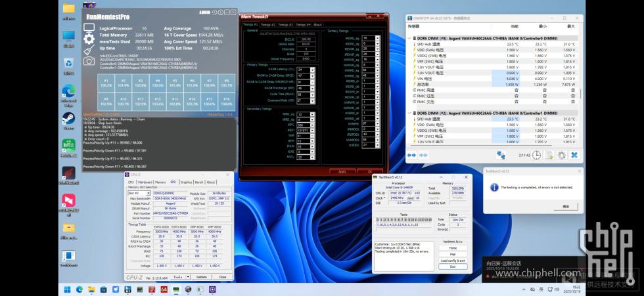Screen dimensions: 644x296
Task: Click Apply button in MemTweakIt
Action: [341, 171]
